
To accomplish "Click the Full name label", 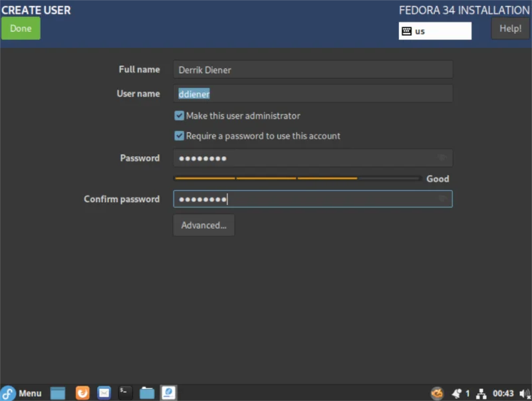I will pos(139,70).
